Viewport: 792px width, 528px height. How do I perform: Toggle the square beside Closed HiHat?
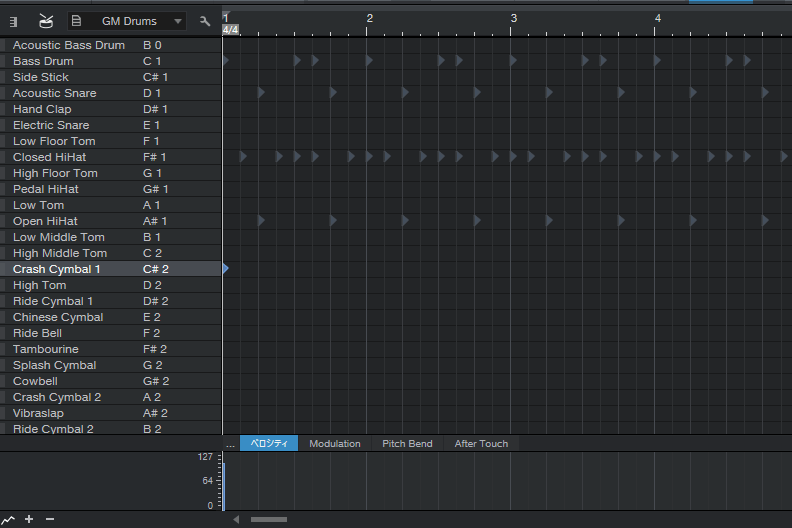click(4, 157)
